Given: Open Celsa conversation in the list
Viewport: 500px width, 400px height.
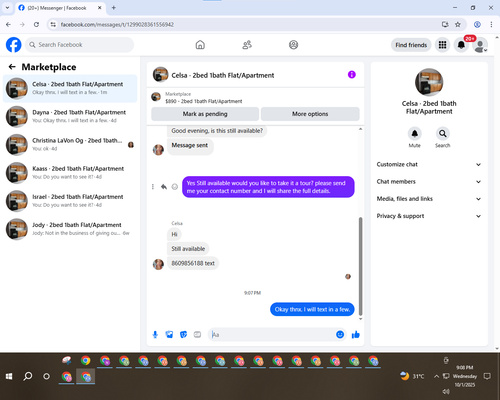Looking at the screenshot, I should click(70, 88).
